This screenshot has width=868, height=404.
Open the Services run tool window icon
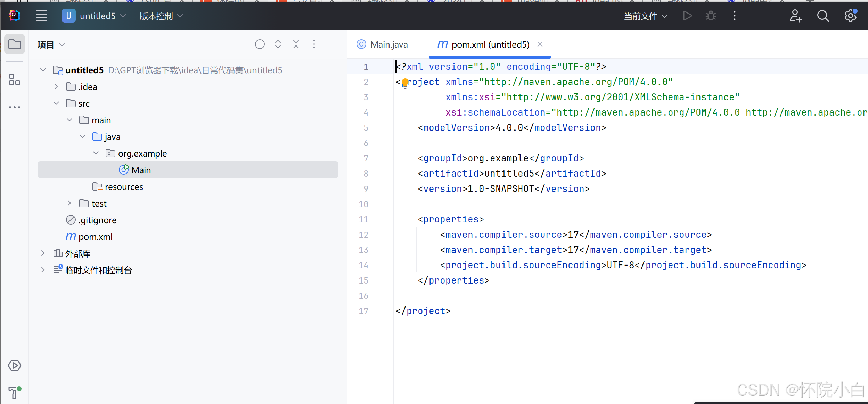click(15, 365)
